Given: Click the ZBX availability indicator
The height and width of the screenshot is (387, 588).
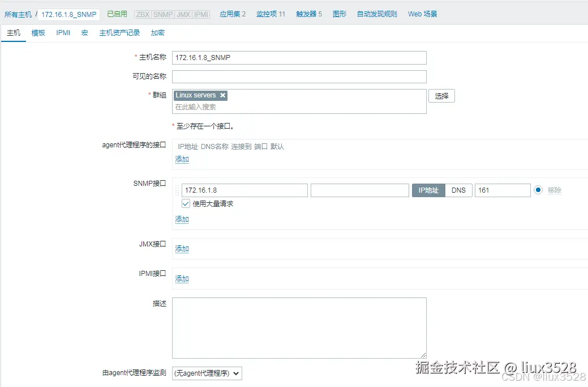Looking at the screenshot, I should 143,14.
